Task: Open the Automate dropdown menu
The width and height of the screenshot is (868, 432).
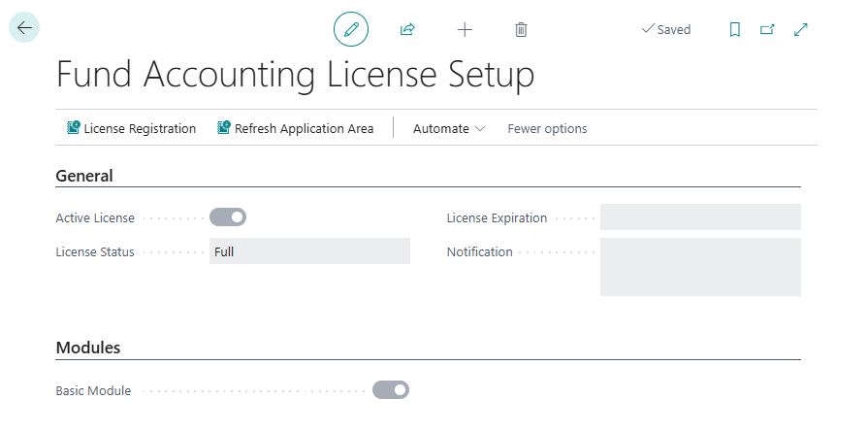Action: click(449, 128)
